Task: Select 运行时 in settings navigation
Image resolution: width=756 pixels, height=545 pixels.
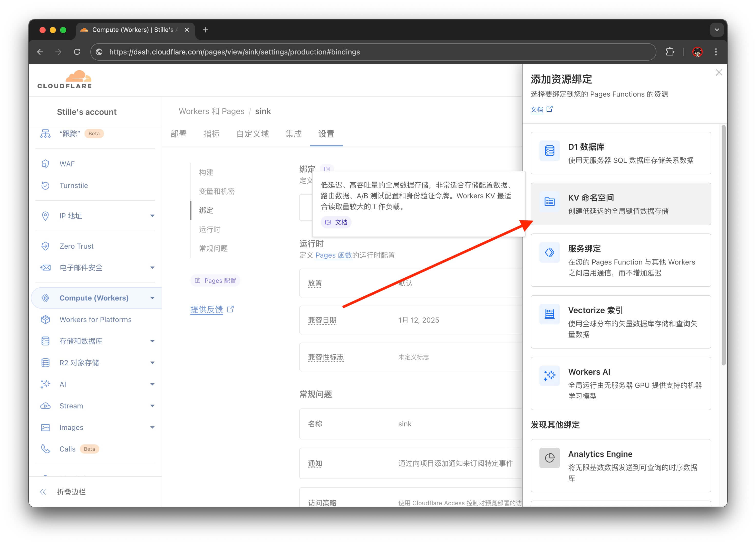Action: point(210,229)
